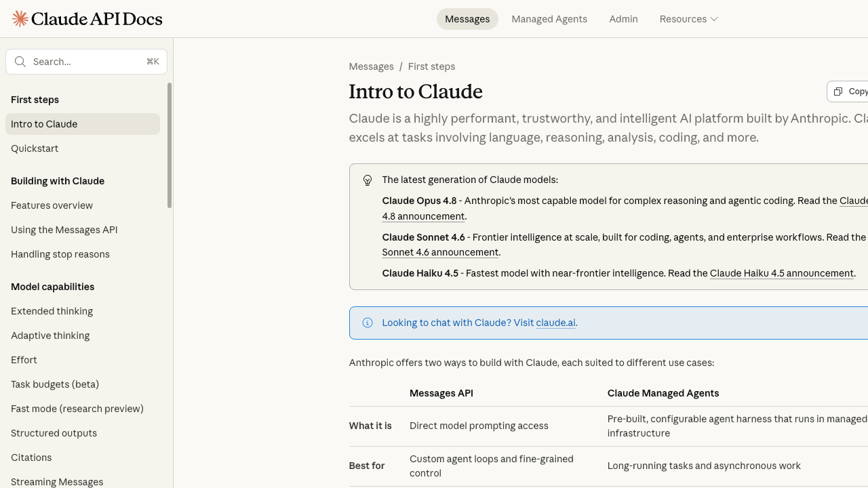Click 'Direct model prompting access' cell

[x=479, y=426]
